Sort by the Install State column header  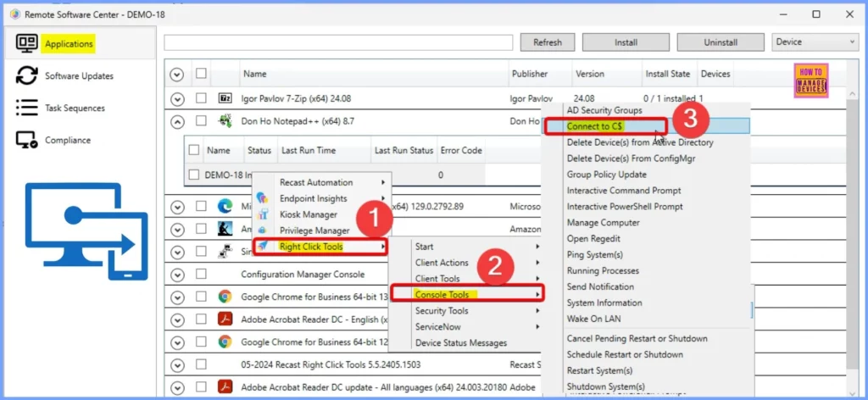tap(668, 74)
